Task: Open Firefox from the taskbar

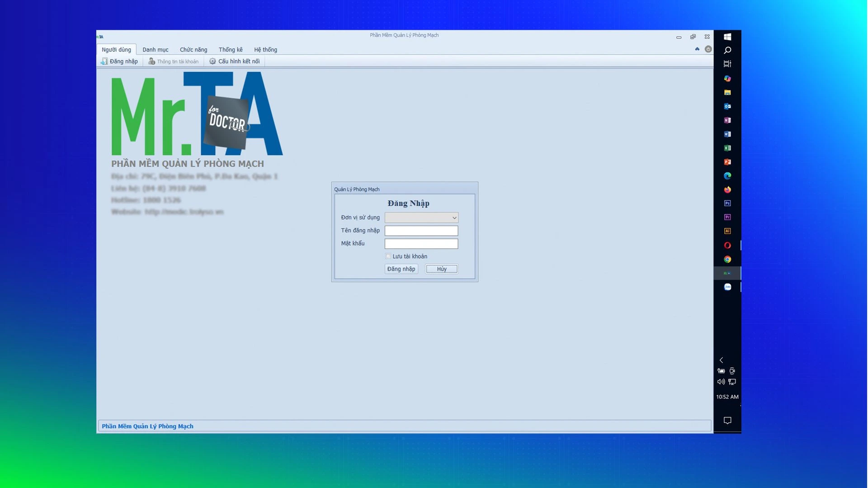Action: point(727,190)
